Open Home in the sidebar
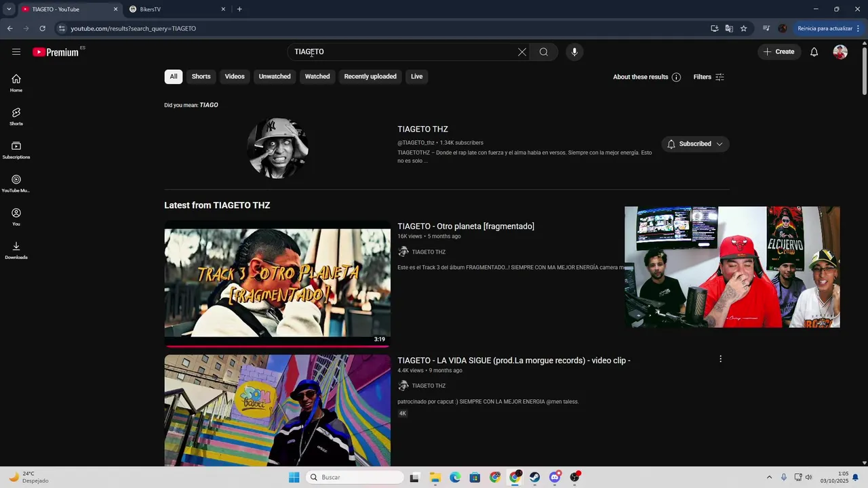The width and height of the screenshot is (868, 488). tap(16, 83)
